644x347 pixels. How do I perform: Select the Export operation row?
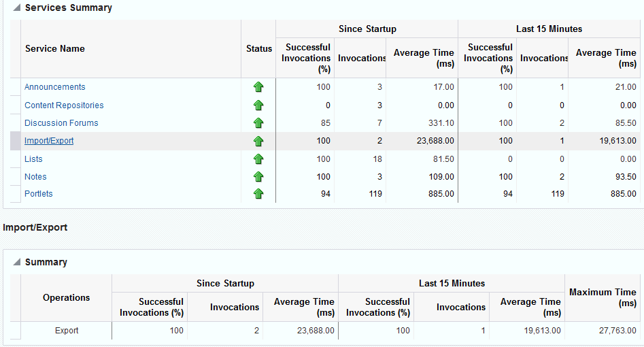(x=67, y=331)
